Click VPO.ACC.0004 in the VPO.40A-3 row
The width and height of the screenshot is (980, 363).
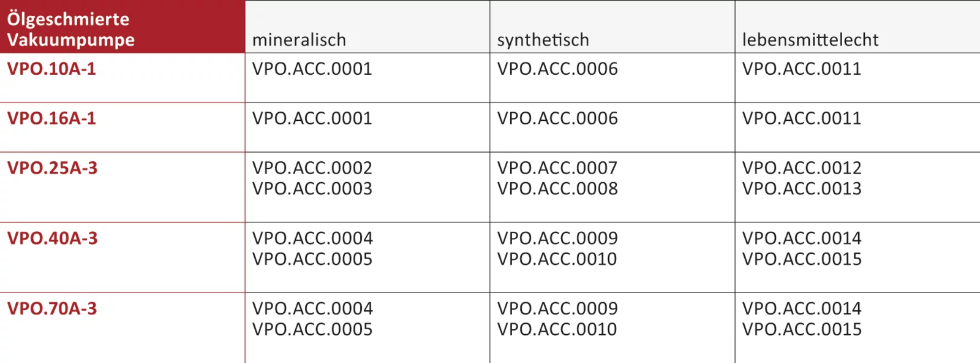(312, 239)
